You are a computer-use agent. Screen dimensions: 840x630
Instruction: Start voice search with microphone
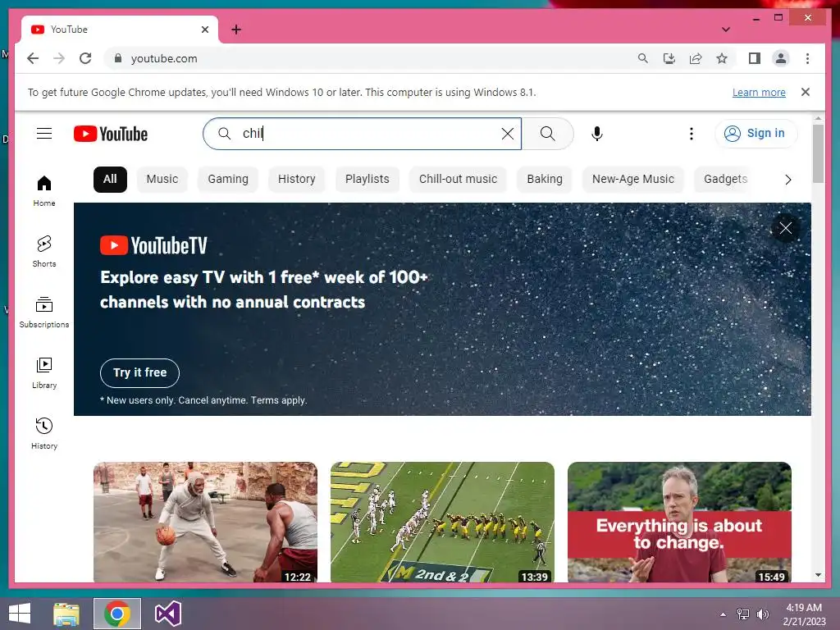click(597, 134)
